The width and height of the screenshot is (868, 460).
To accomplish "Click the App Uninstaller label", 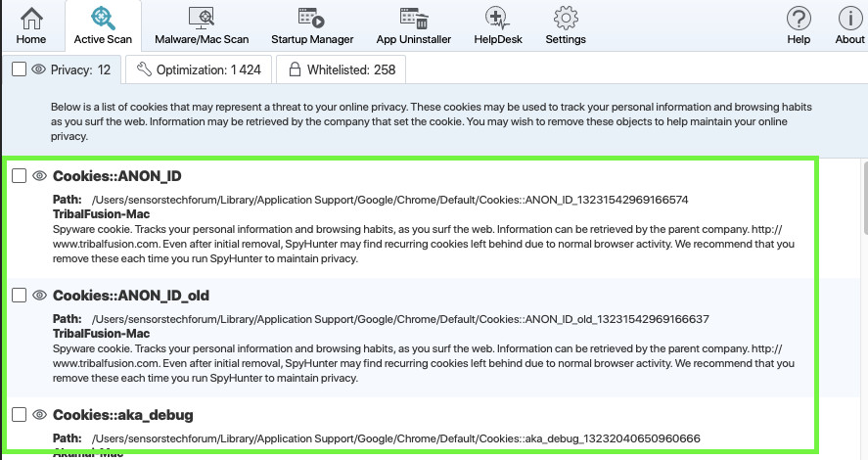I will tap(414, 39).
